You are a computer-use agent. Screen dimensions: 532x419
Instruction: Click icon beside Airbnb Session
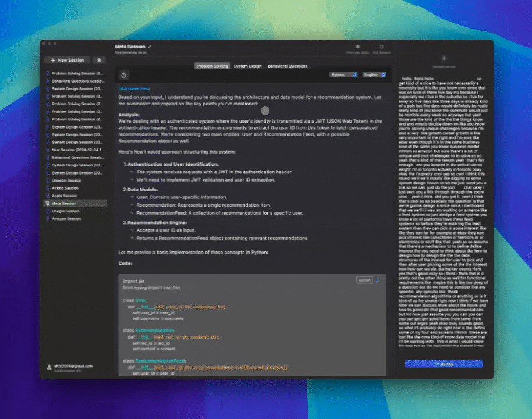pos(47,188)
